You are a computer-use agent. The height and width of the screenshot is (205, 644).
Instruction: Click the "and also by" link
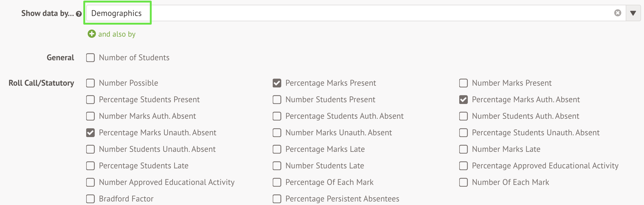coord(117,34)
